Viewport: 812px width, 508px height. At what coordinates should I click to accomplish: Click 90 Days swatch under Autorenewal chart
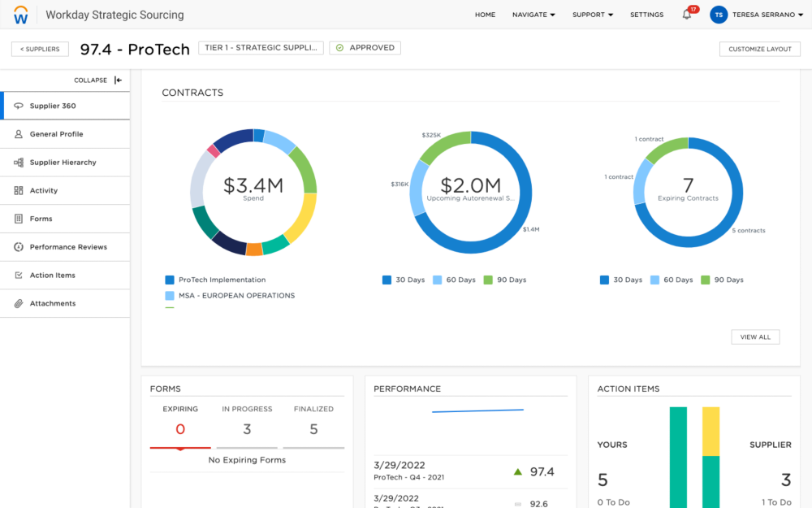click(488, 280)
